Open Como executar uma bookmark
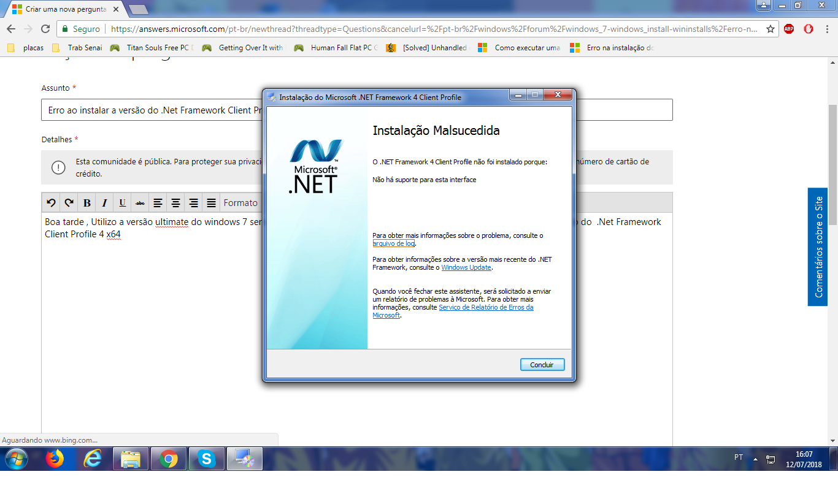This screenshot has width=838, height=504. point(520,48)
